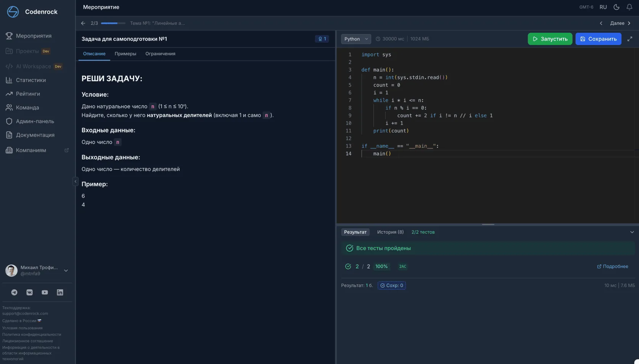Open the LinkedIn social icon

point(60,292)
